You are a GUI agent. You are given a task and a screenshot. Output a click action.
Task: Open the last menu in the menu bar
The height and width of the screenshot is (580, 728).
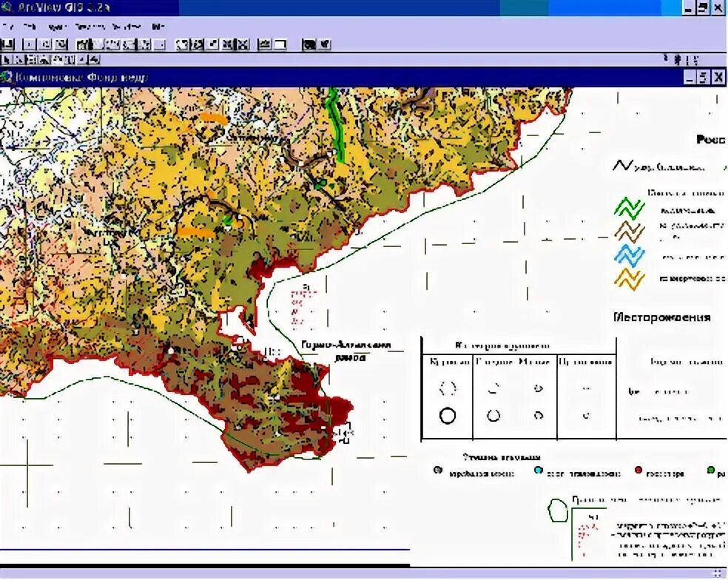pos(158,27)
